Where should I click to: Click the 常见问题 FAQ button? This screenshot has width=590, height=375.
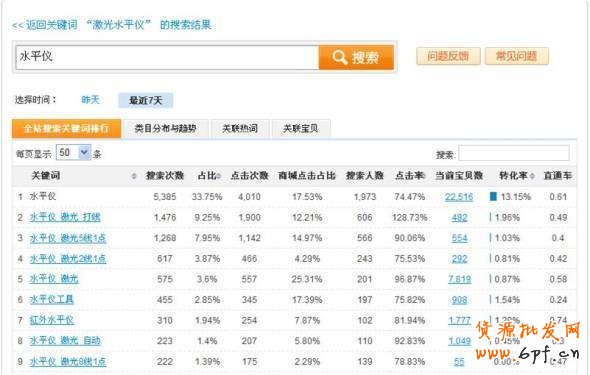[x=516, y=56]
